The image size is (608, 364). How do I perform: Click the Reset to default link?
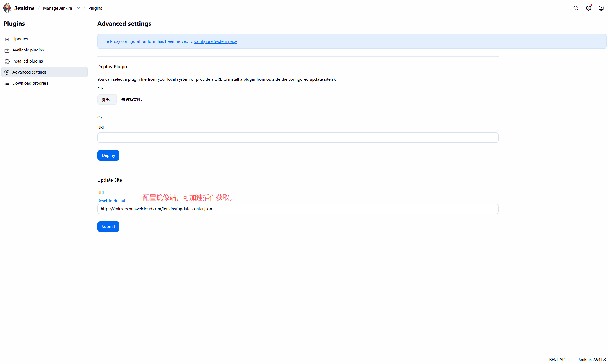point(112,201)
